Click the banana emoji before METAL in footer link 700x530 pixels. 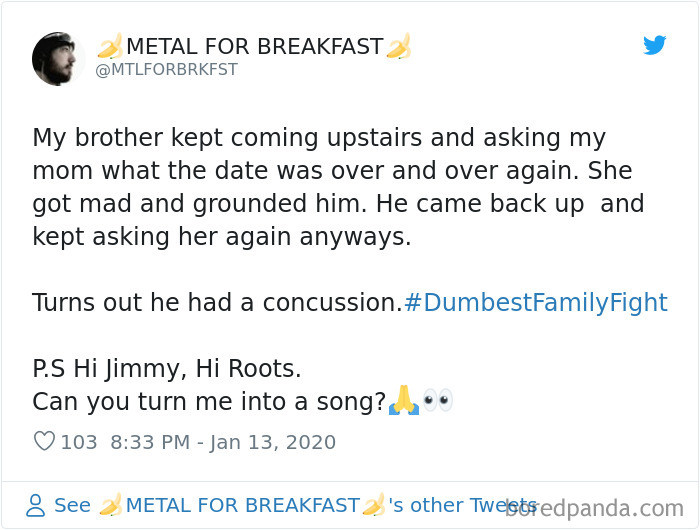coord(110,505)
